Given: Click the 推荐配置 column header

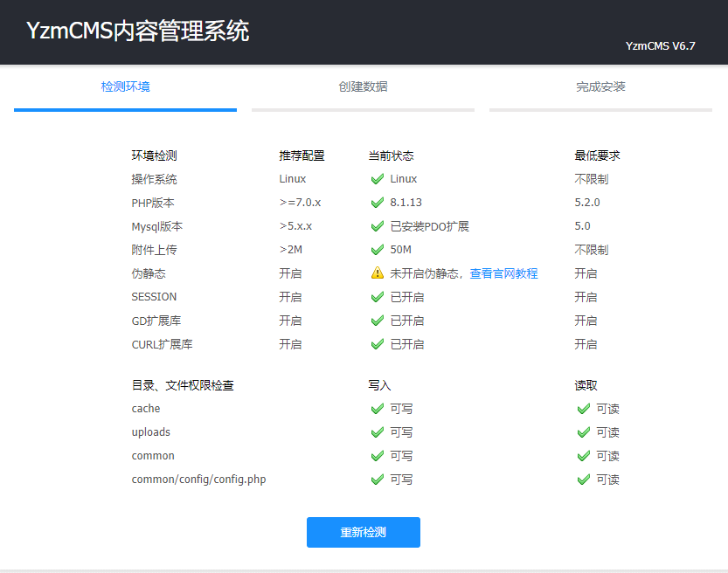Looking at the screenshot, I should 302,155.
